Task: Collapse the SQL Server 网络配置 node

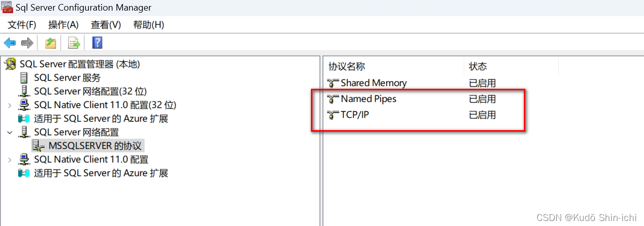Action: tap(10, 132)
